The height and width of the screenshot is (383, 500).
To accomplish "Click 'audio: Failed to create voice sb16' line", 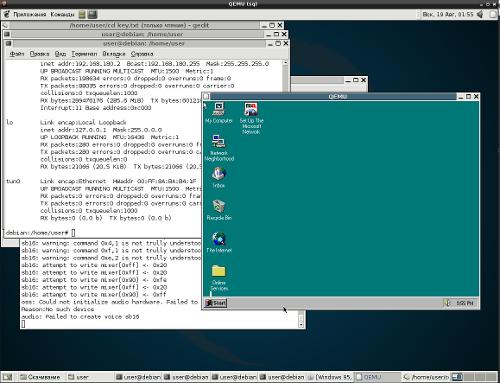I will 80,316.
